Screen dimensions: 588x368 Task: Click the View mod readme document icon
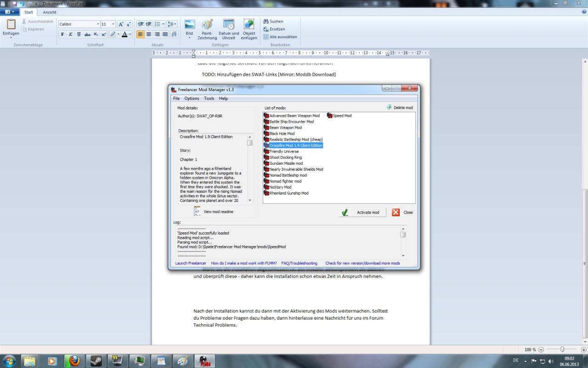coord(197,211)
